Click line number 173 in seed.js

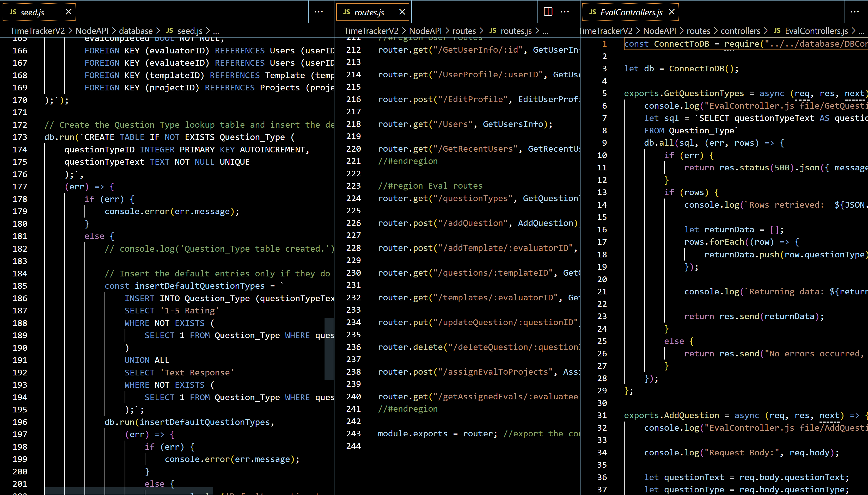tap(20, 137)
